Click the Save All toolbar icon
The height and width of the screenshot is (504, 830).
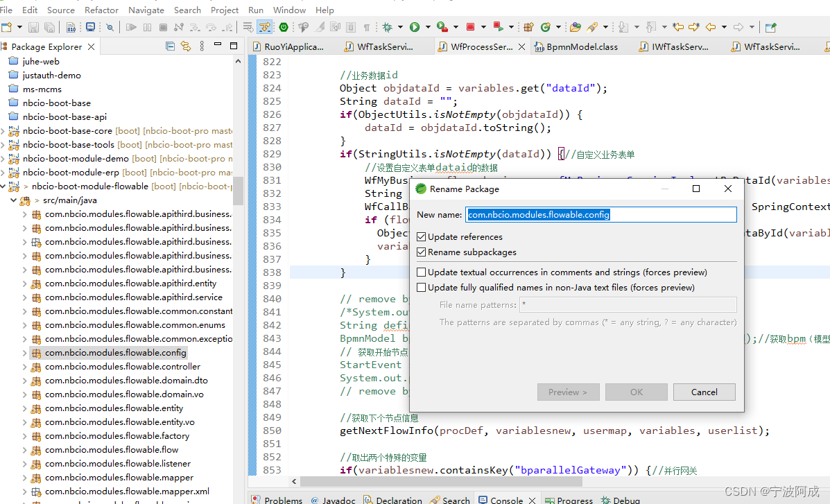pyautogui.click(x=50, y=27)
